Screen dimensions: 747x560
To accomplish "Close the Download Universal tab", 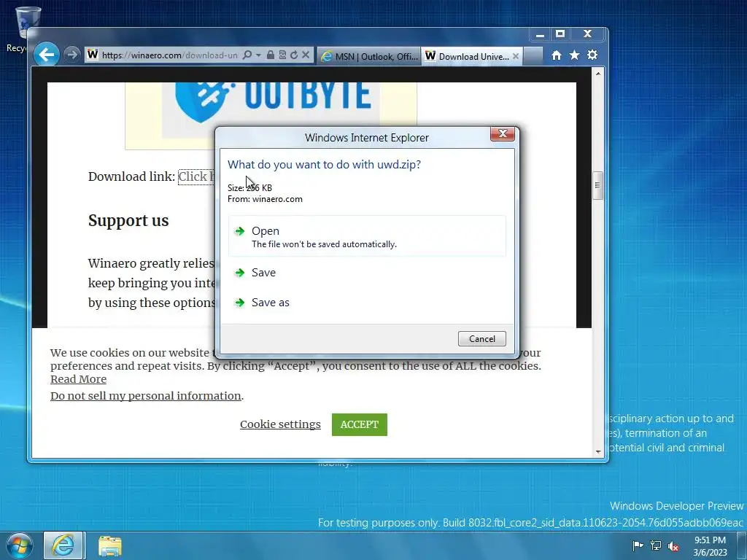I will coord(516,56).
